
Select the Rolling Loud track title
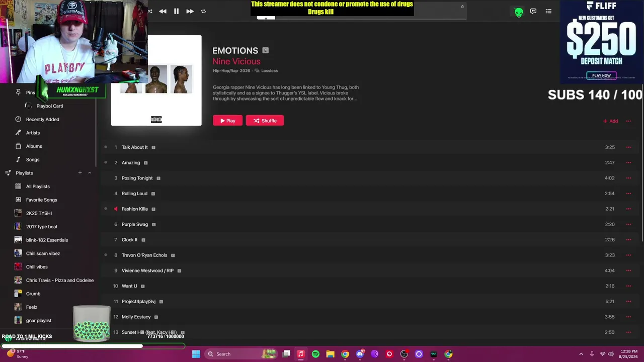pyautogui.click(x=134, y=194)
